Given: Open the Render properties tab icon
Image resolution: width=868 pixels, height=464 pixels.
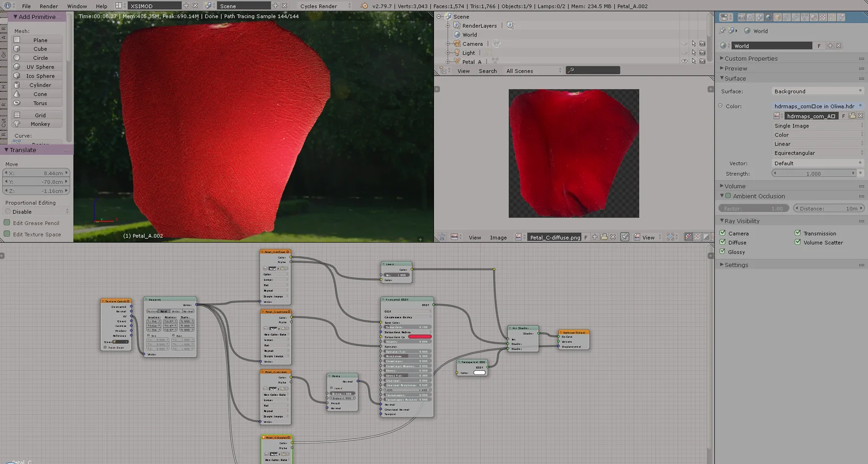Looking at the screenshot, I should (742, 17).
